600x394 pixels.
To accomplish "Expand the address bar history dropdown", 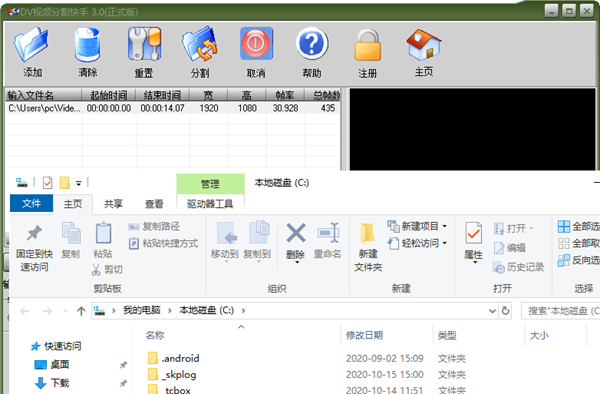I will click(492, 311).
